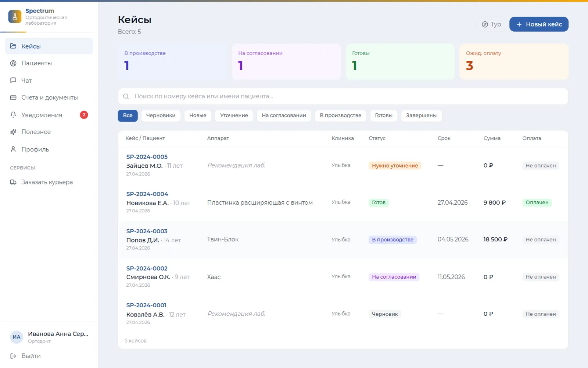This screenshot has width=588, height=368.
Task: Select the Завершены filter tab
Action: pos(422,116)
